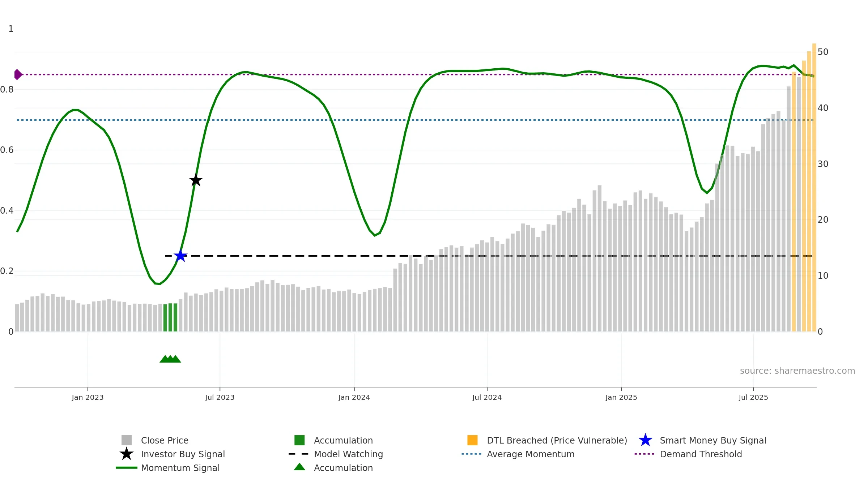Toggle Average Momentum legend entry
The height and width of the screenshot is (488, 868).
(x=530, y=454)
